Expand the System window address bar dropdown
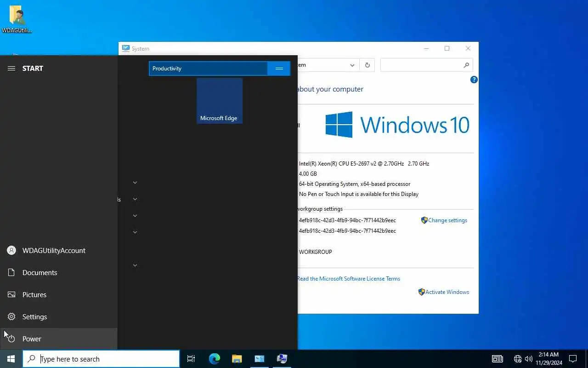The image size is (588, 368). pyautogui.click(x=352, y=65)
